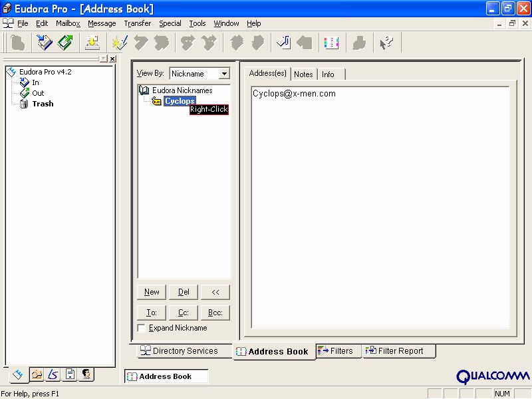Open the Out mailbox toolbar icon
The height and width of the screenshot is (399, 532).
click(65, 43)
